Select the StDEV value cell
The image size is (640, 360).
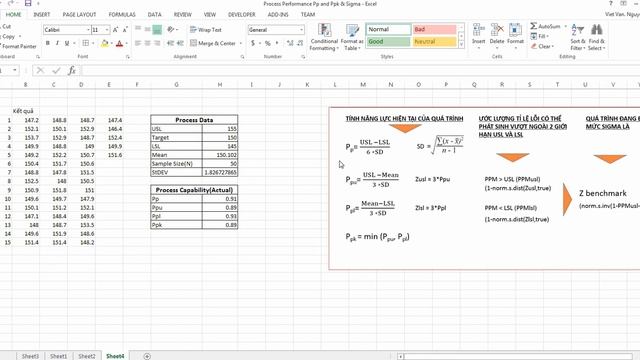coord(220,173)
